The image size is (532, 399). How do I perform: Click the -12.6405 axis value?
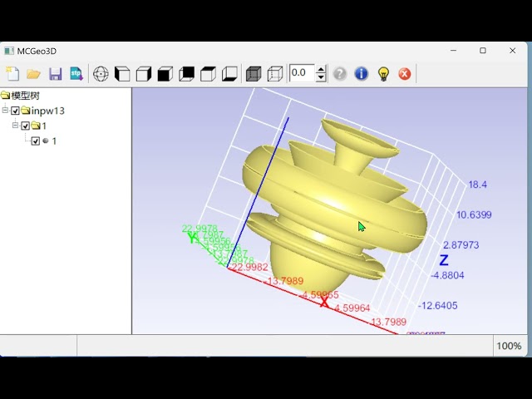[x=438, y=306]
